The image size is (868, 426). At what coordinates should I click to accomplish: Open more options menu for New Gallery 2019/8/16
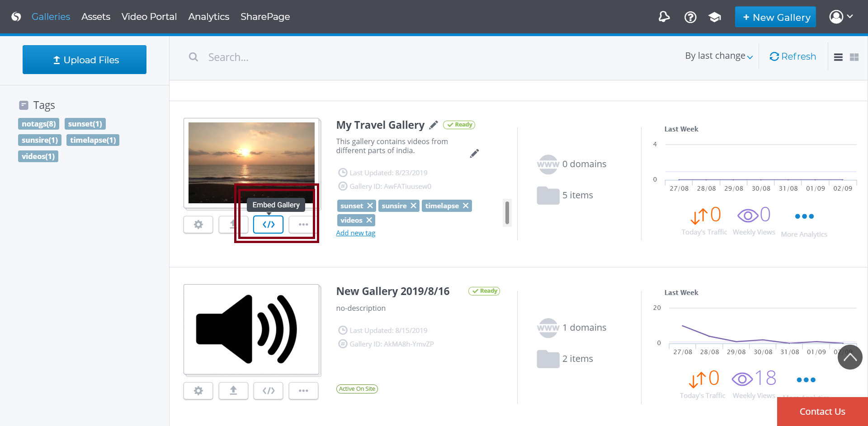(x=303, y=391)
